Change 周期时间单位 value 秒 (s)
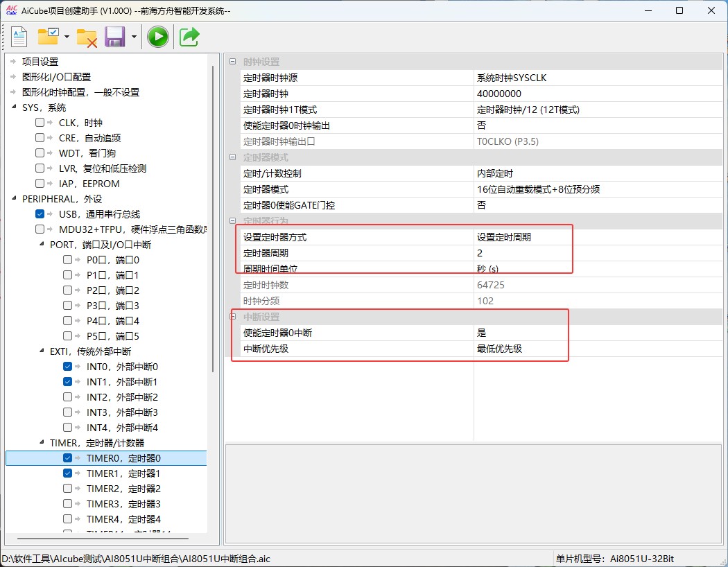Viewport: 728px width, 567px height. 598,269
